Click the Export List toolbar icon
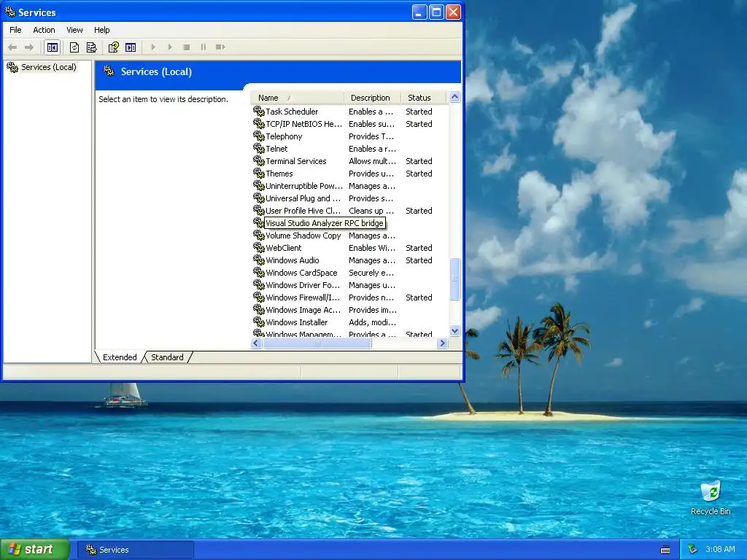Viewport: 747px width, 560px height. [x=91, y=47]
